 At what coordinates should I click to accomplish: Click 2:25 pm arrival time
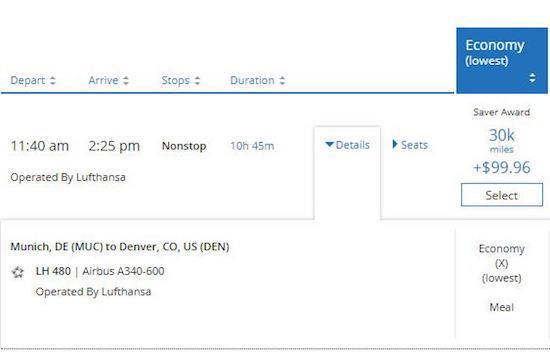click(x=114, y=146)
